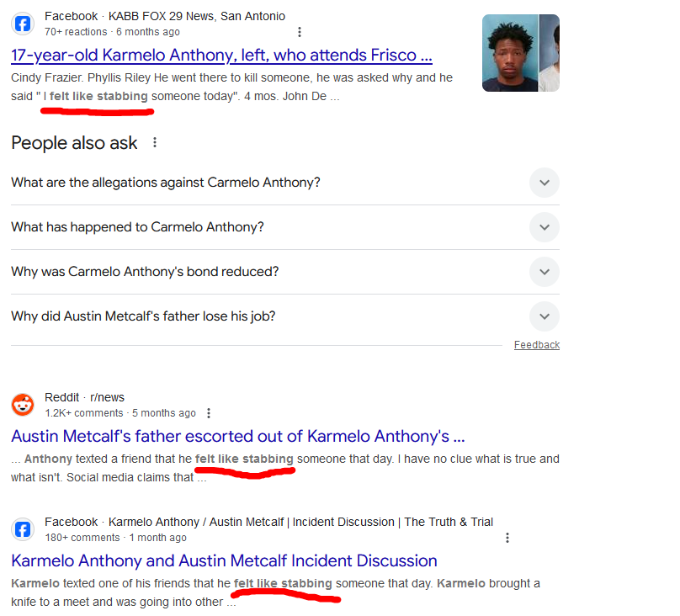Open three-dot menu for Reddit r/news result
The image size is (680, 616).
pyautogui.click(x=209, y=413)
